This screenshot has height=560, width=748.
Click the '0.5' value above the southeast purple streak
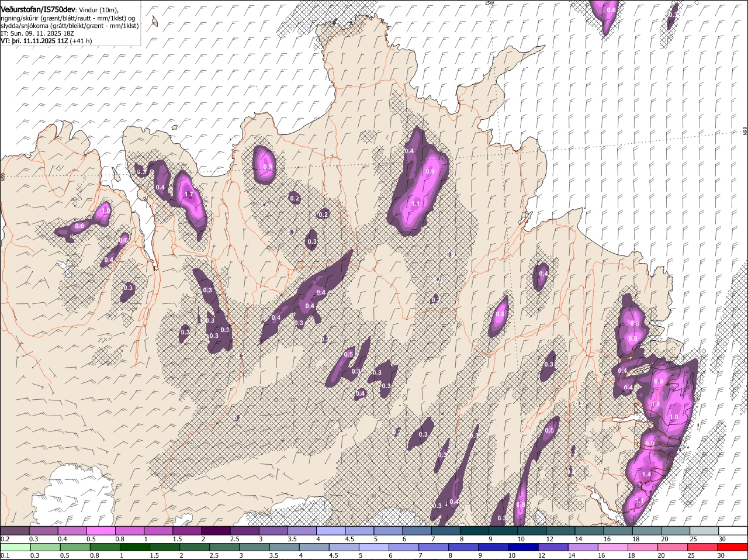[549, 431]
